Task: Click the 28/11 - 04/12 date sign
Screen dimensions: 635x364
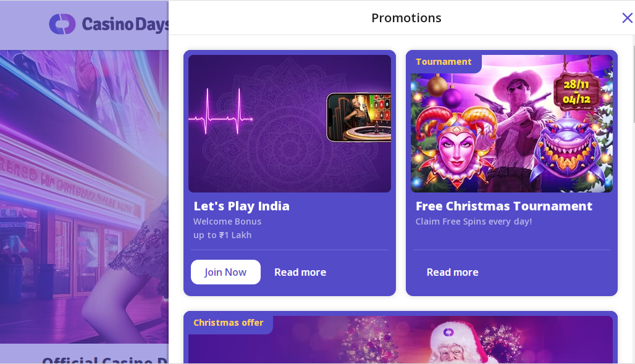Action: tap(577, 92)
